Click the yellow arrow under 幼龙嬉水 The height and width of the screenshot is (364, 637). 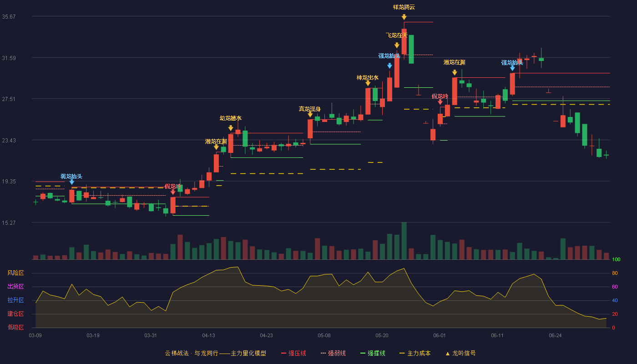pos(231,128)
